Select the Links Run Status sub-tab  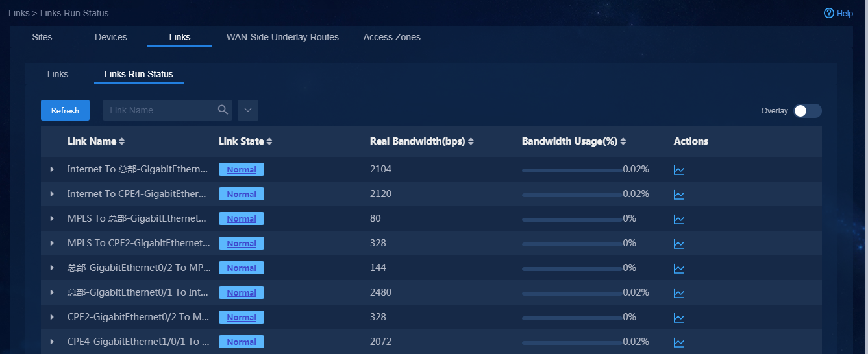coord(139,74)
